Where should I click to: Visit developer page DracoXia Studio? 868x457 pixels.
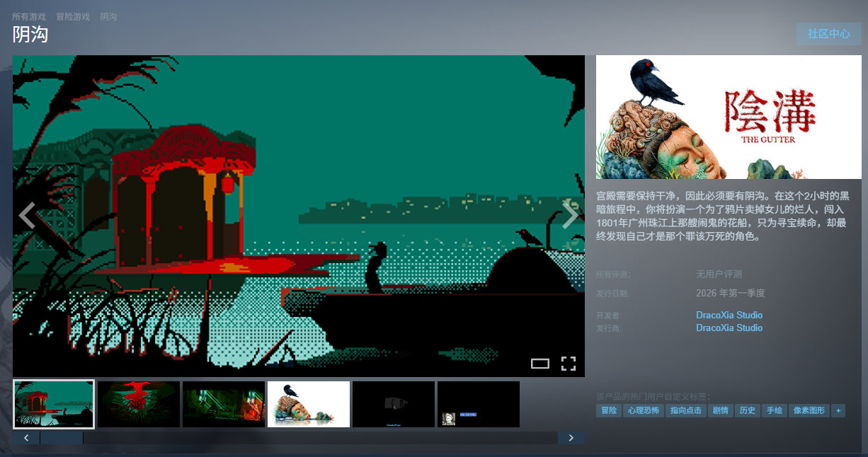pos(729,315)
